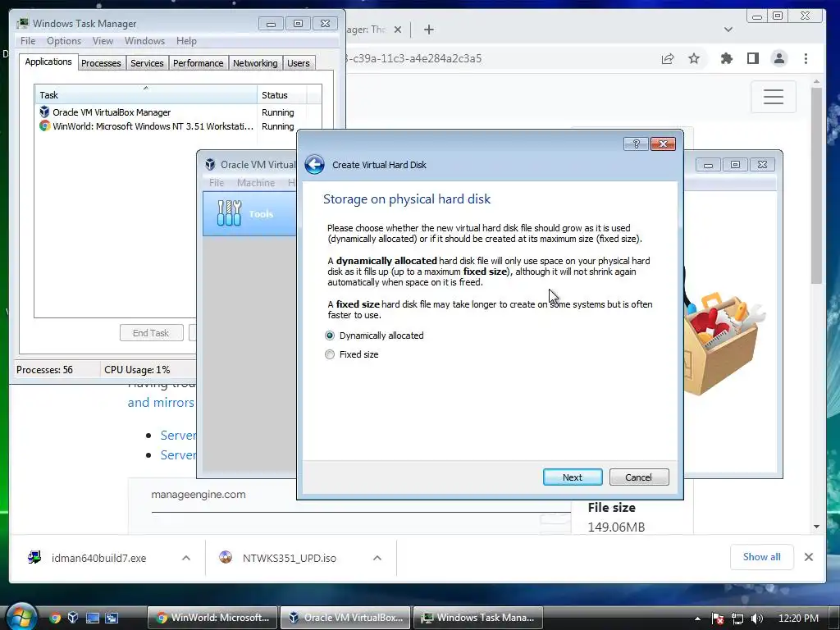Sort by the Task column header

click(146, 95)
